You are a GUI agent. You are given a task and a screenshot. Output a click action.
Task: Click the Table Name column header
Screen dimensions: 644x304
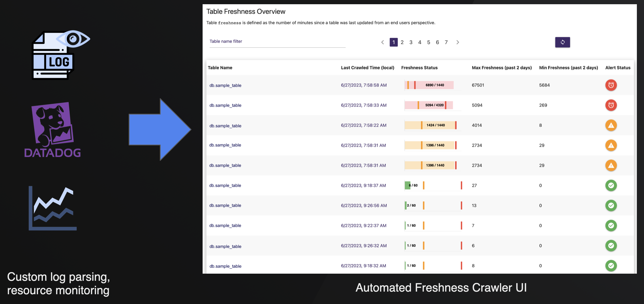coord(220,68)
